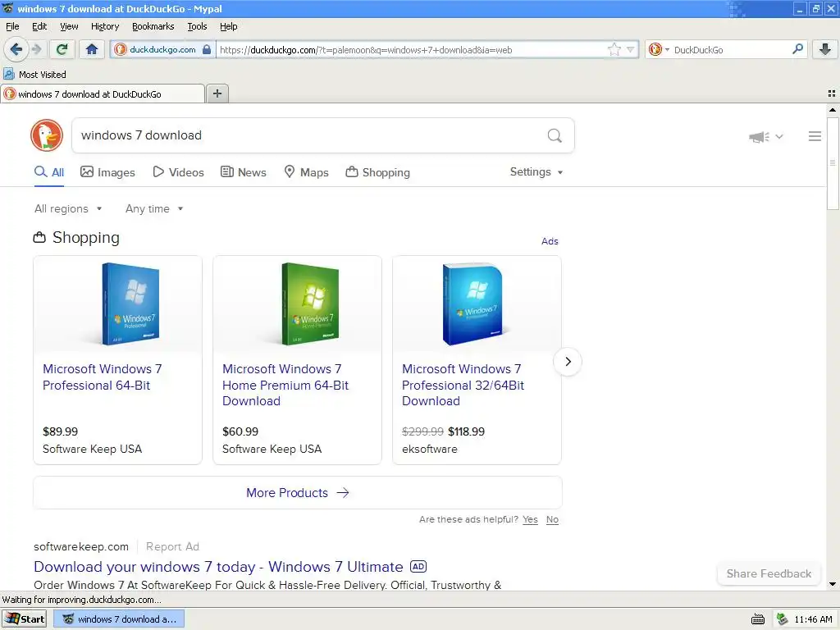Expand the All regions filter

(68, 209)
